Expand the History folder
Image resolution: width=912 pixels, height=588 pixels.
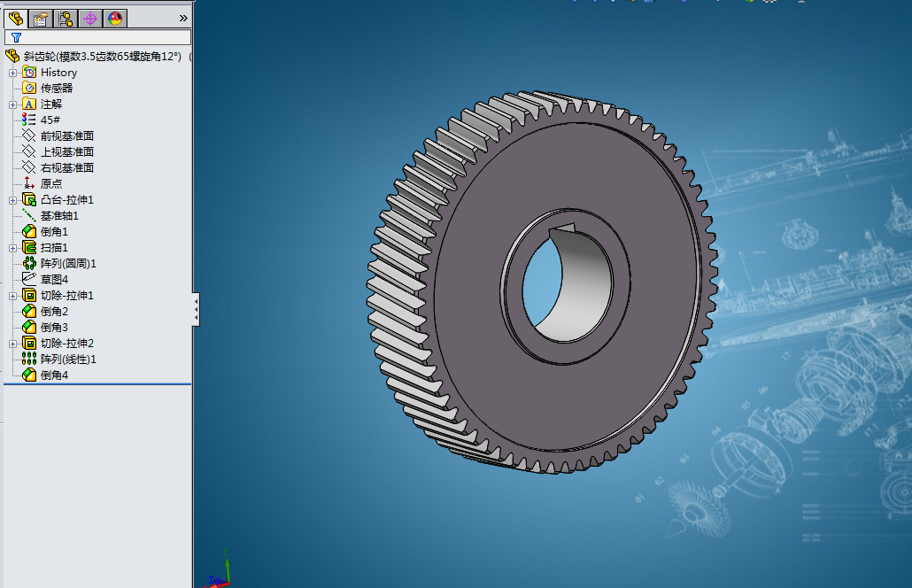pos(12,73)
